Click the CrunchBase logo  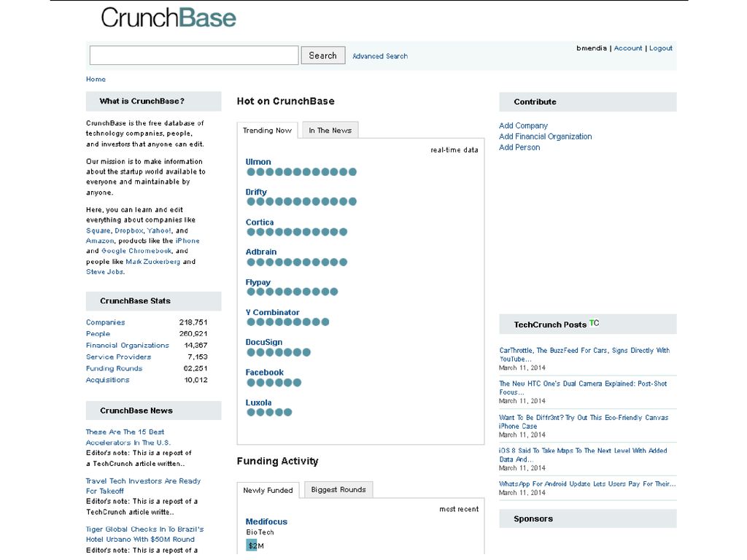click(169, 17)
